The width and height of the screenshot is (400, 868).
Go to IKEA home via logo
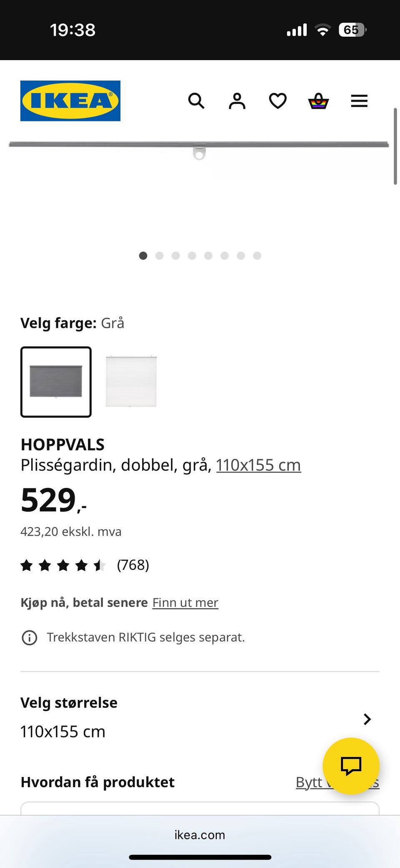click(x=70, y=101)
